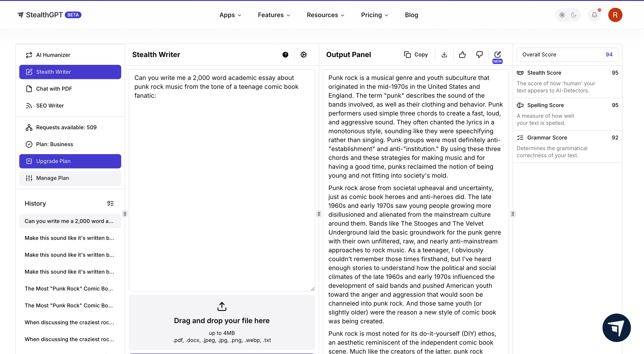The width and height of the screenshot is (644, 354).
Task: Click inside the Stealth Writer prompt textbox
Action: [221, 180]
